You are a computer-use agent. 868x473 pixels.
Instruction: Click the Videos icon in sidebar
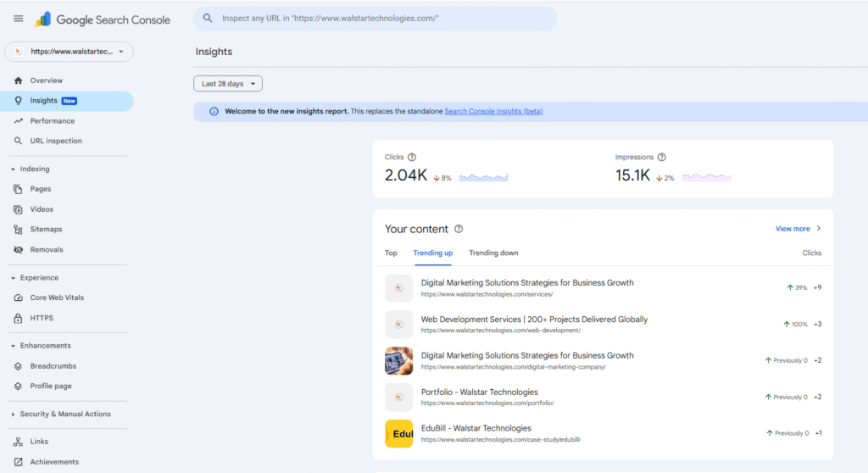point(19,209)
